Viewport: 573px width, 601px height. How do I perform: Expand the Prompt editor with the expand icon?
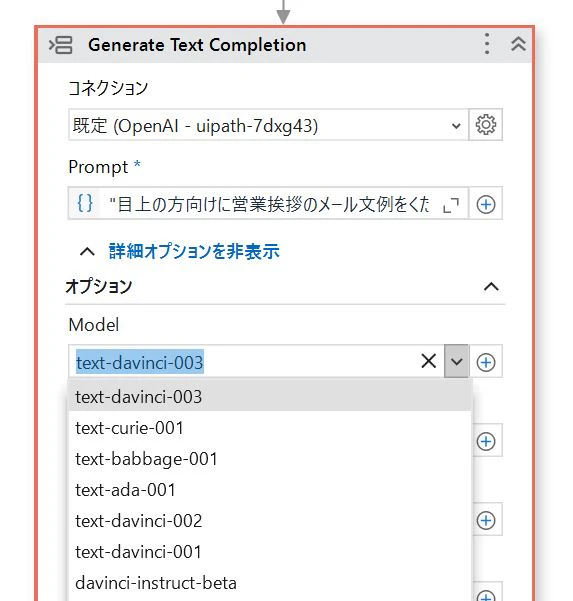[451, 205]
